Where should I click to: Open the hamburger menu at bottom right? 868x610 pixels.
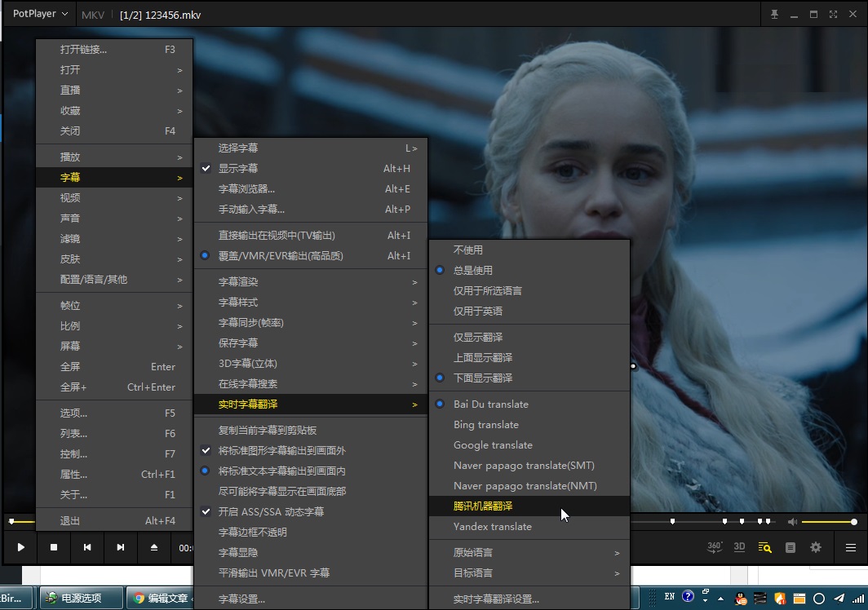(x=850, y=547)
